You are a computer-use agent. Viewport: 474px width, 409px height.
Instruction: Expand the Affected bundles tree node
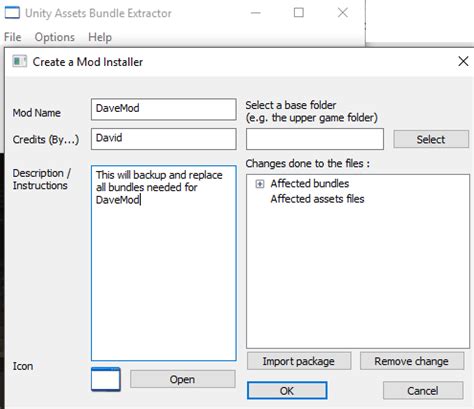pyautogui.click(x=260, y=184)
